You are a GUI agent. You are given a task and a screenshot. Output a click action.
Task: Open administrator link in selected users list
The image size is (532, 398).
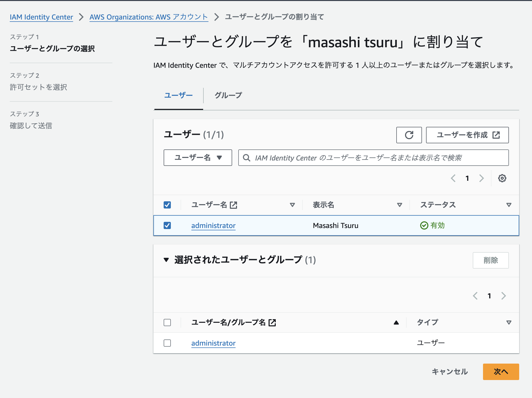213,343
